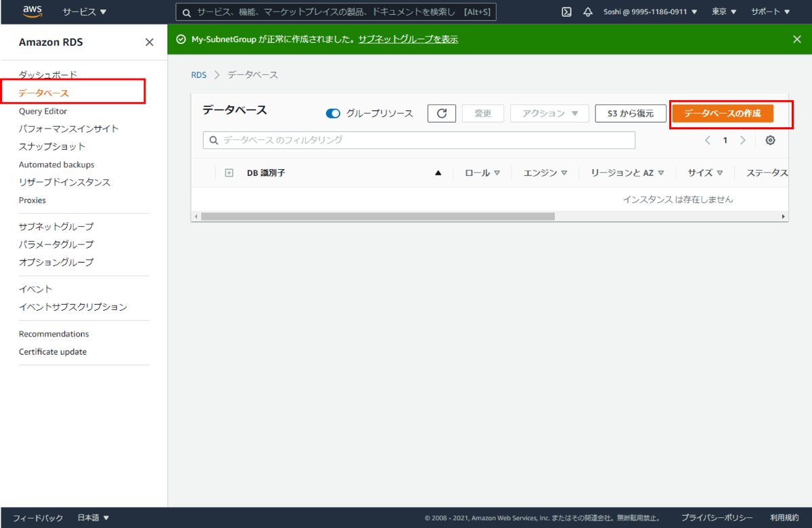The width and height of the screenshot is (812, 528).
Task: Open the サービス dropdown menu
Action: 85,12
